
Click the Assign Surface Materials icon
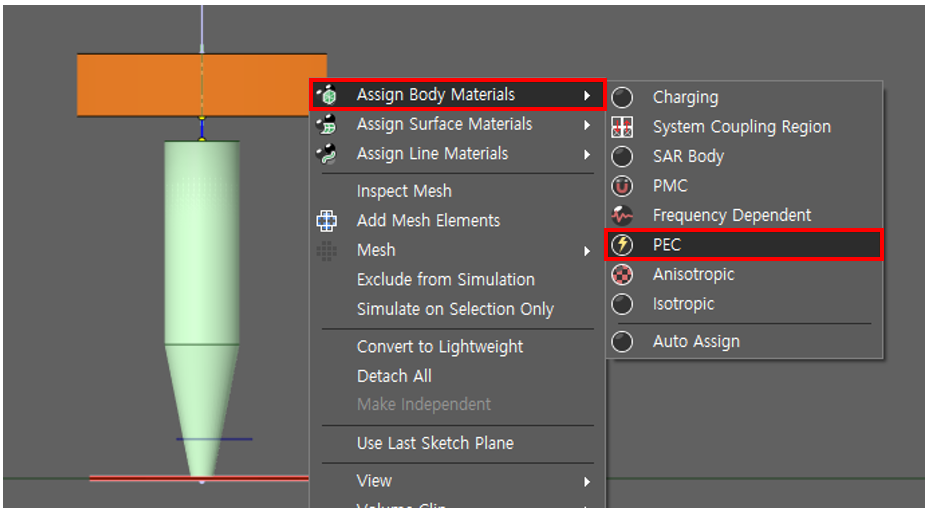click(326, 125)
